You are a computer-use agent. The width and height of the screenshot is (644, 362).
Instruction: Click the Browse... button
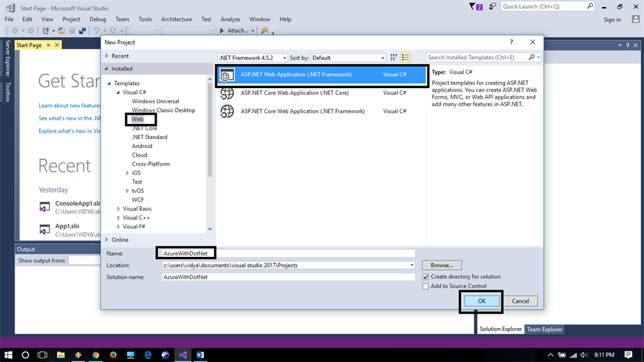442,265
